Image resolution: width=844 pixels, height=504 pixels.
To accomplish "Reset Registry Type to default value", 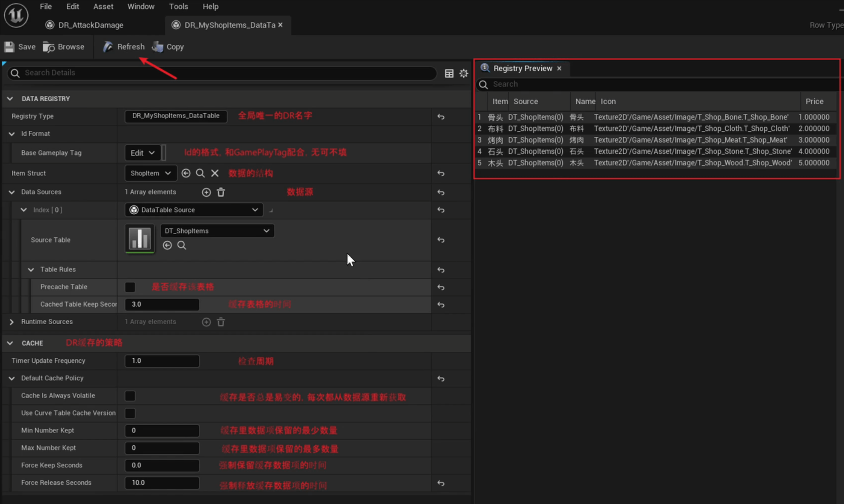I will (441, 117).
